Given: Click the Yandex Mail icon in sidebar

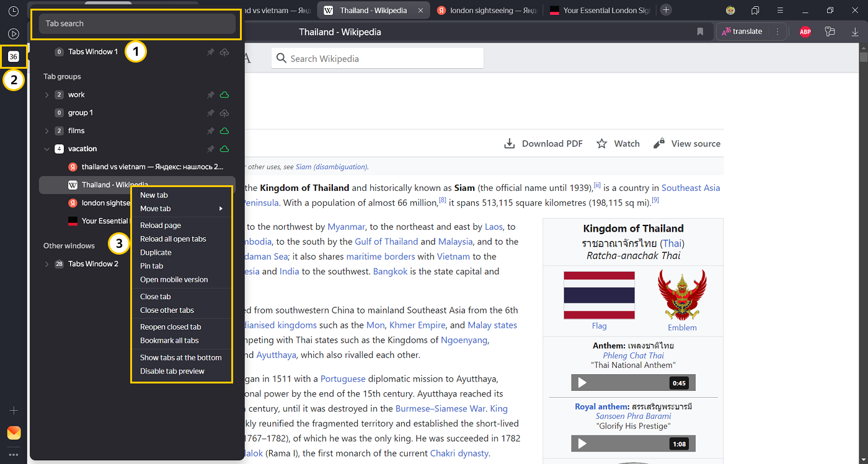Looking at the screenshot, I should tap(14, 432).
